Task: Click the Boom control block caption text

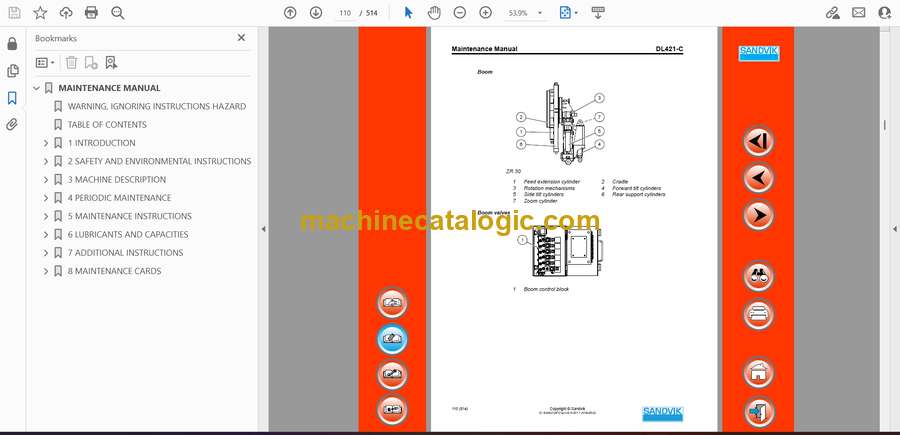Action: [546, 289]
